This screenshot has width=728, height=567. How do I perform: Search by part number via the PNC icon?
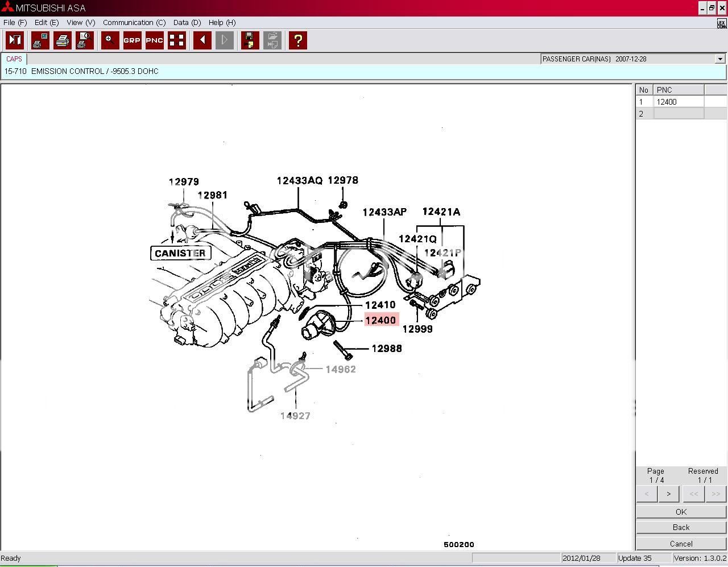(154, 40)
